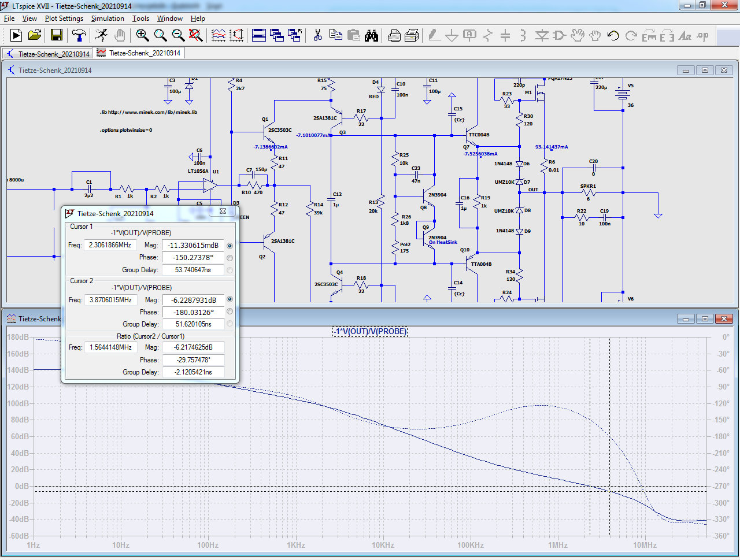740x560 pixels.
Task: Click the .lib minek.lib directive text
Action: pyautogui.click(x=149, y=112)
